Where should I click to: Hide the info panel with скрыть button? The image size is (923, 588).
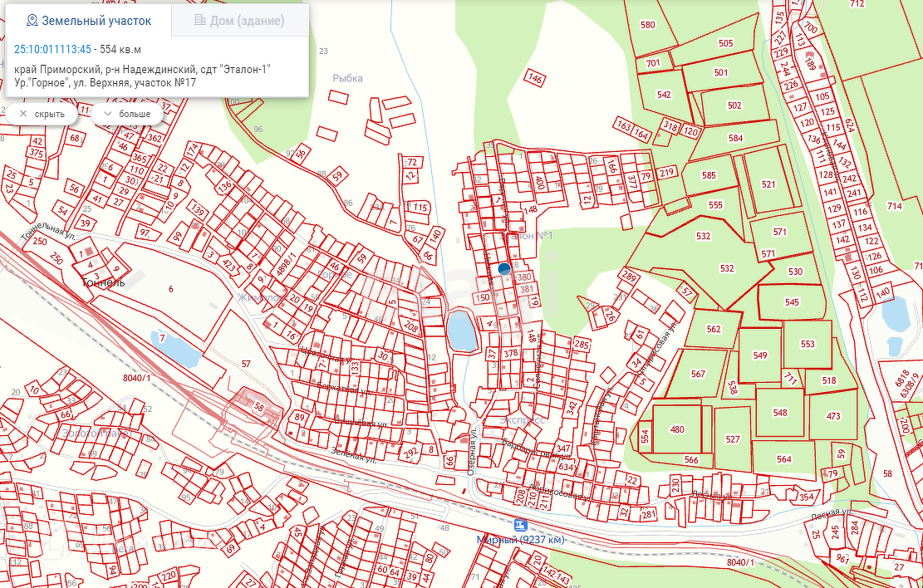coord(42,114)
